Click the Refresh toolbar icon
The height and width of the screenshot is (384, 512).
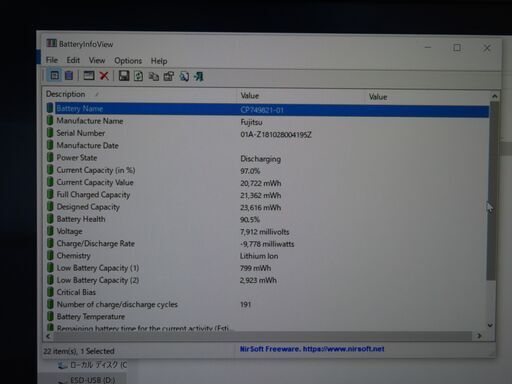point(138,76)
